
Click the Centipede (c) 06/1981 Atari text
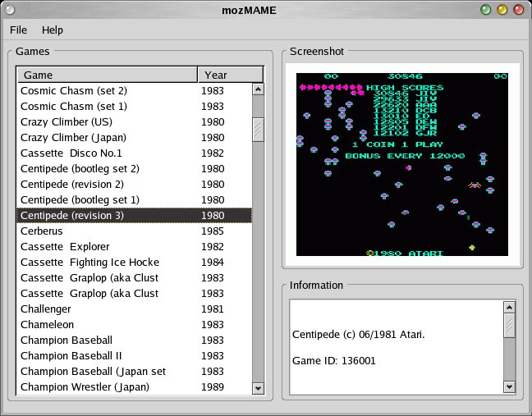(x=358, y=335)
